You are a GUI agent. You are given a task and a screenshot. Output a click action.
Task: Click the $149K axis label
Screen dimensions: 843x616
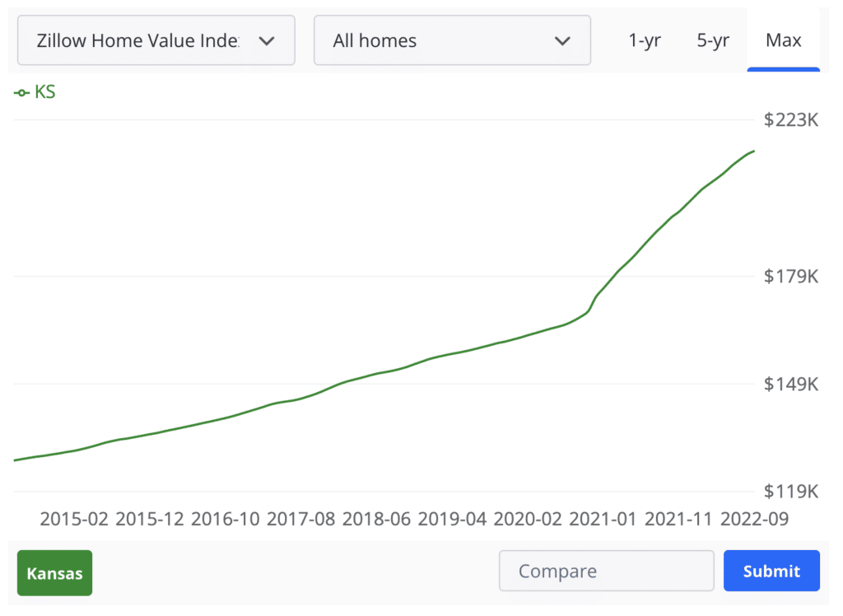(791, 384)
